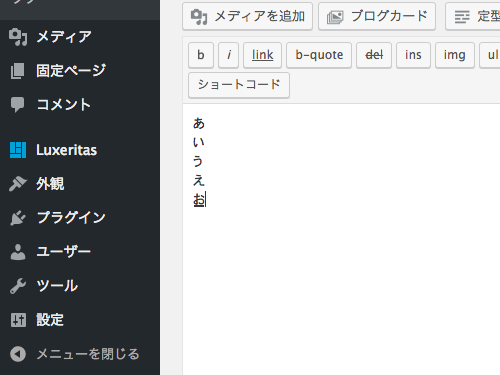Click the ショートコード toolbar button
The image size is (500, 375).
[x=239, y=85]
